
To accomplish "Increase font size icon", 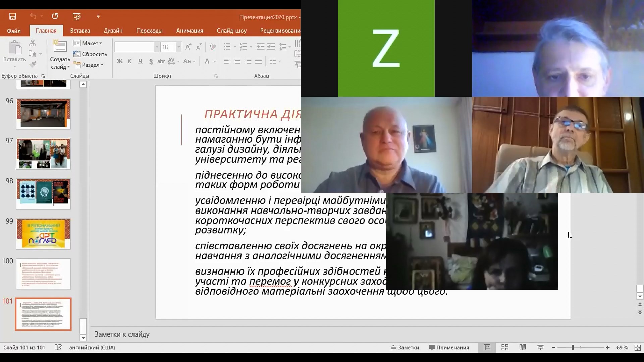I will (x=188, y=47).
